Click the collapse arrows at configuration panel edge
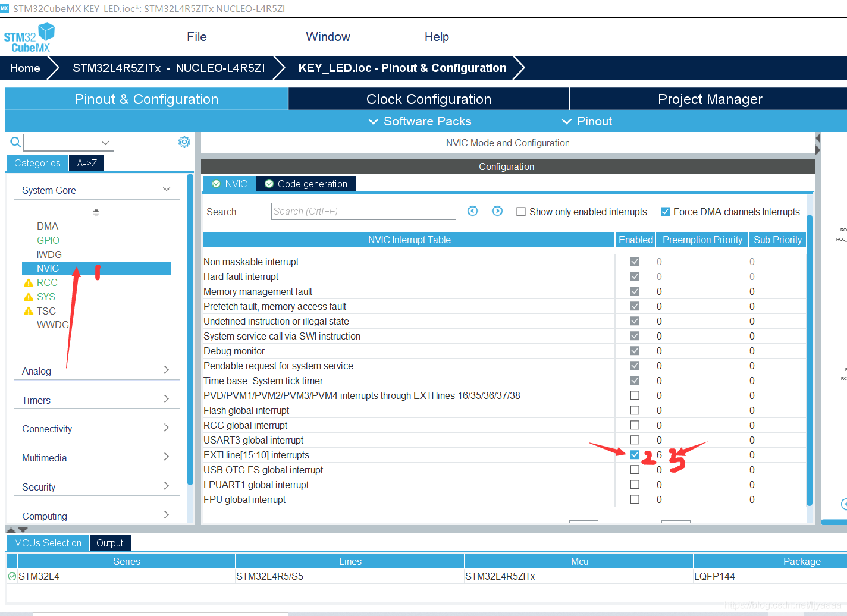This screenshot has width=847, height=616. point(818,144)
